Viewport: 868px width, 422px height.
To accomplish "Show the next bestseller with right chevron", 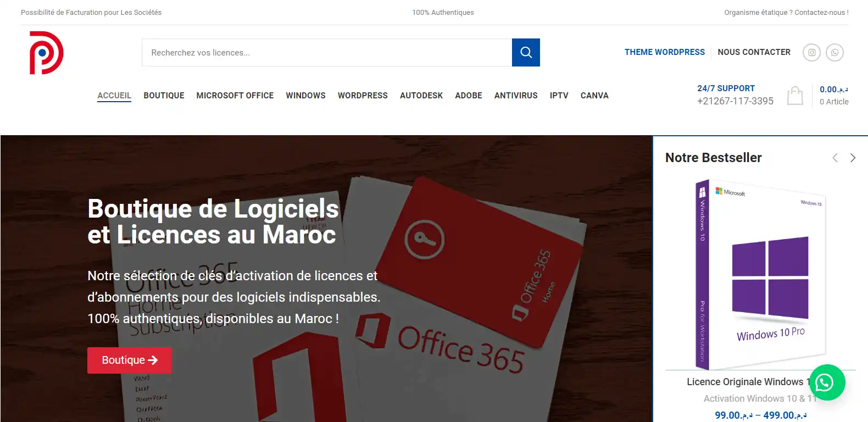I will 853,158.
